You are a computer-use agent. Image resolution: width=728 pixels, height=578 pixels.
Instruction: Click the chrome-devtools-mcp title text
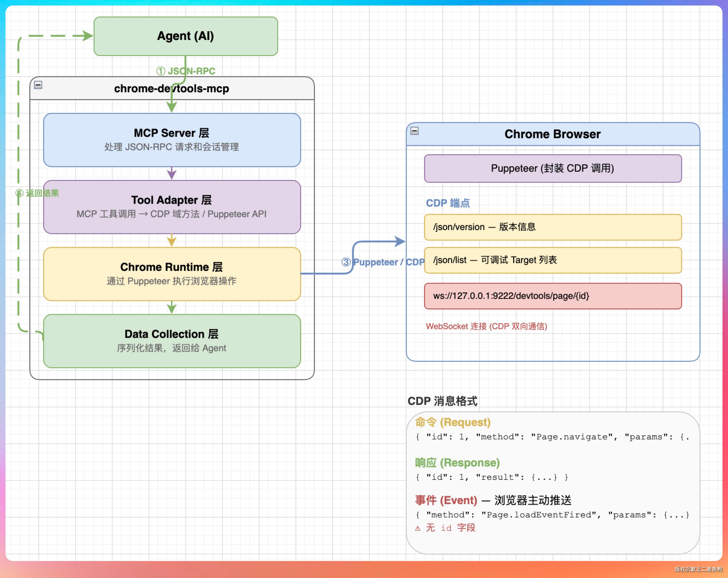pyautogui.click(x=171, y=89)
